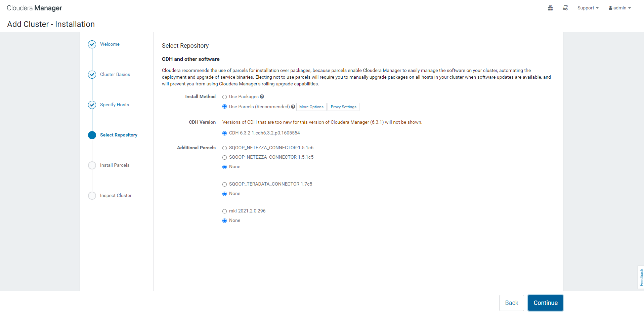
Task: Go to the Specify Hosts step
Action: (x=115, y=105)
